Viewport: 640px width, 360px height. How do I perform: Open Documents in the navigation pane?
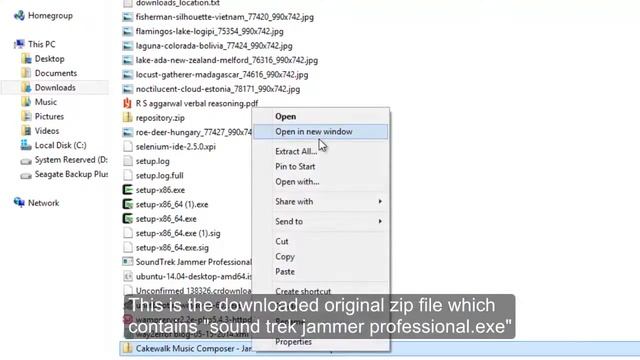(56, 73)
